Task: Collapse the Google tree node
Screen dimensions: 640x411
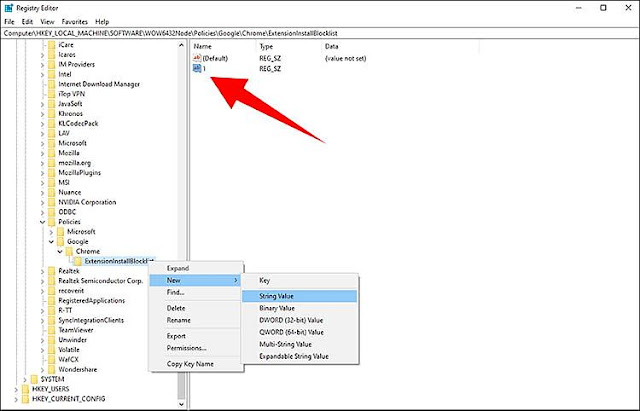Action: [51, 241]
